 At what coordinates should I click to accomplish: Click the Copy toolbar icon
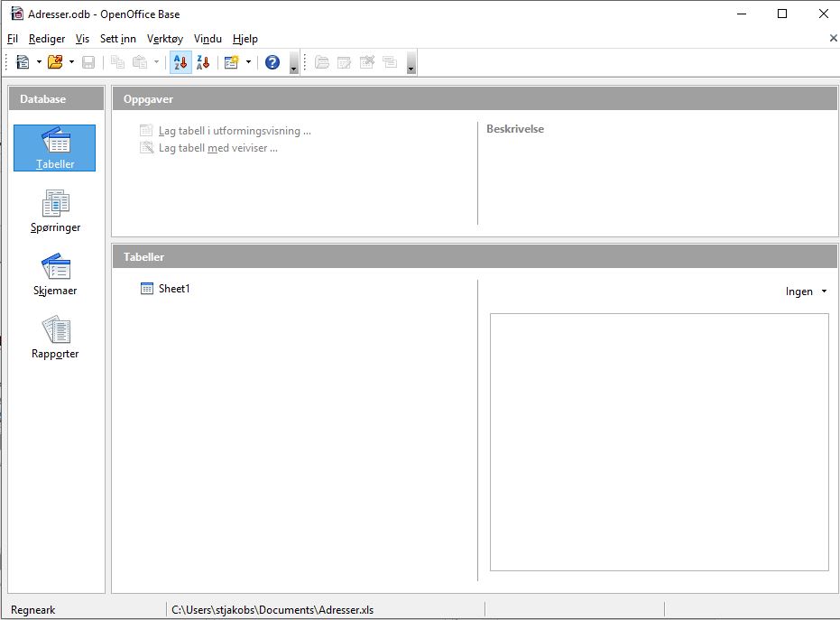pyautogui.click(x=117, y=62)
